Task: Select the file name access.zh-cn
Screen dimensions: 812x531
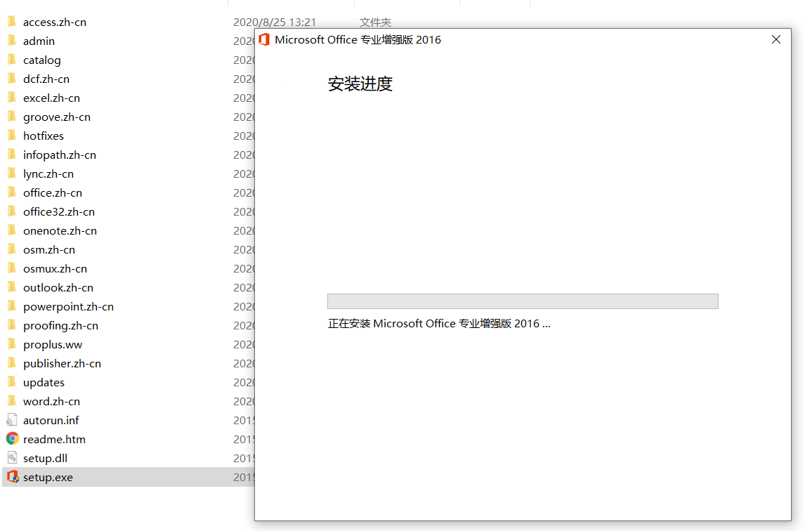Action: click(54, 22)
